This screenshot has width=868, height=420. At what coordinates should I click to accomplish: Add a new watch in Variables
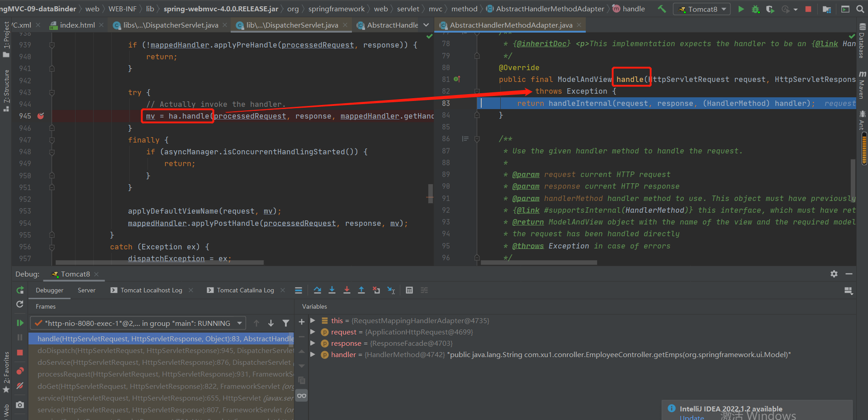click(x=302, y=322)
